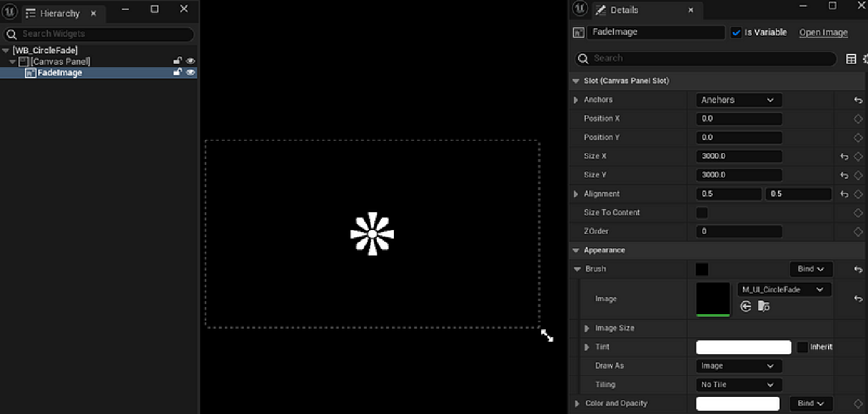Click the Use Selected Asset arrow icon under Image

pyautogui.click(x=746, y=306)
